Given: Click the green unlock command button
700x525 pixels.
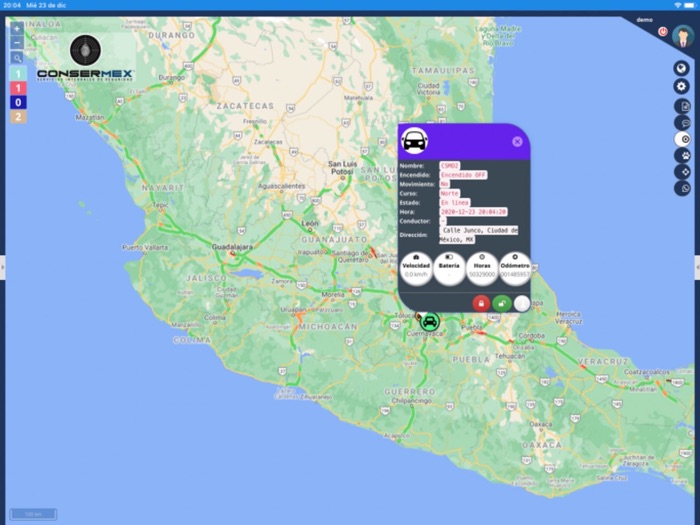Looking at the screenshot, I should tap(502, 304).
